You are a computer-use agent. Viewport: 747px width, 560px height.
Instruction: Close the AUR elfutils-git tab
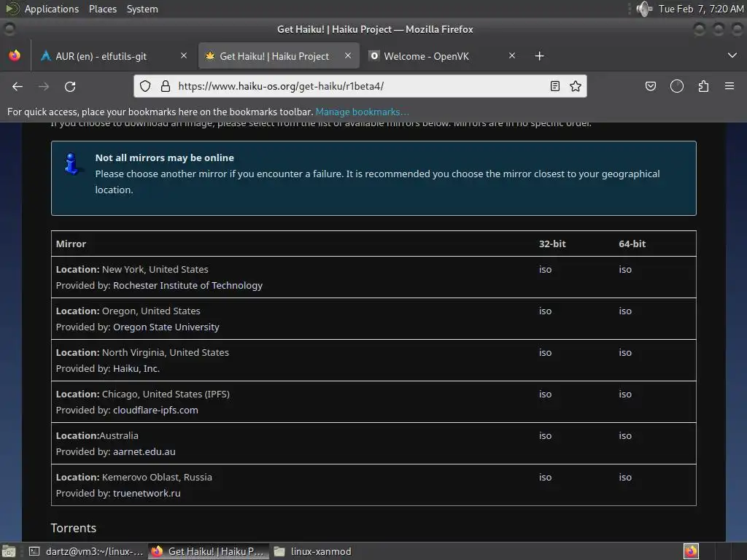point(184,55)
